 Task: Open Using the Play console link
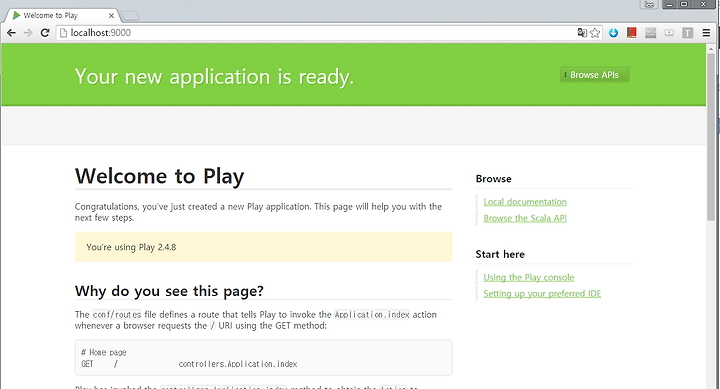(x=529, y=277)
